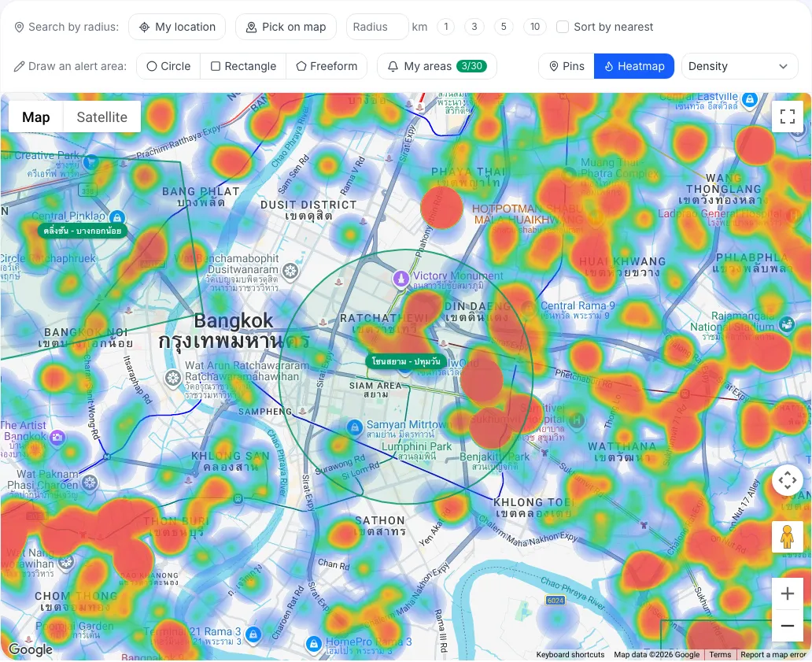Screen dimensions: 812x662
Task: Click the green Taling Chan area label
Action: point(83,231)
